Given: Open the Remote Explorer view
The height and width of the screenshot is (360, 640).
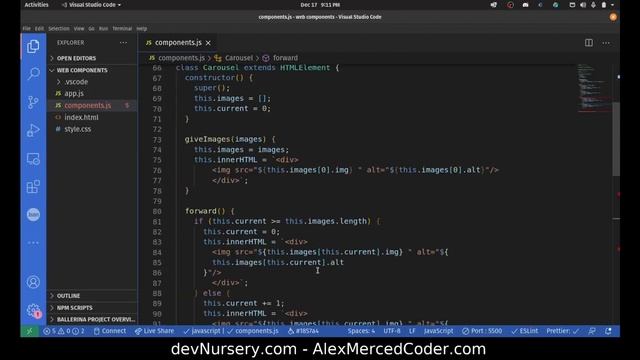Looking at the screenshot, I should click(x=33, y=159).
